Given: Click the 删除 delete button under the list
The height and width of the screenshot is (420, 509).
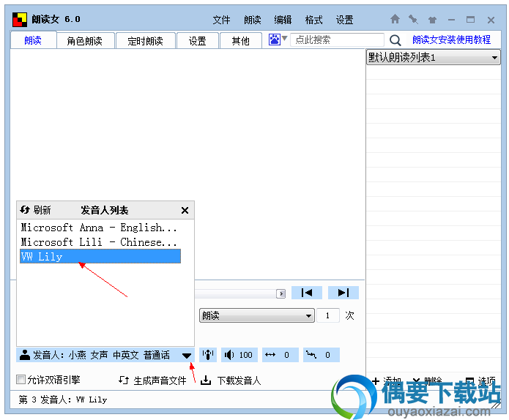Looking at the screenshot, I should 427,380.
